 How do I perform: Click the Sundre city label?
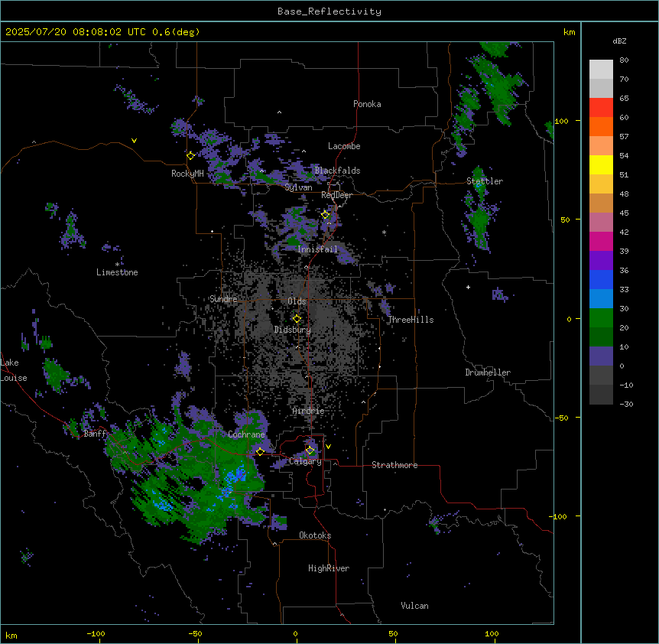tap(223, 299)
